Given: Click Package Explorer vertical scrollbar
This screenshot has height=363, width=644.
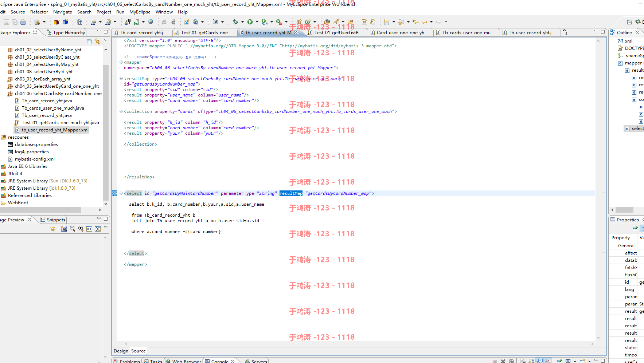Looking at the screenshot, I should (106, 132).
